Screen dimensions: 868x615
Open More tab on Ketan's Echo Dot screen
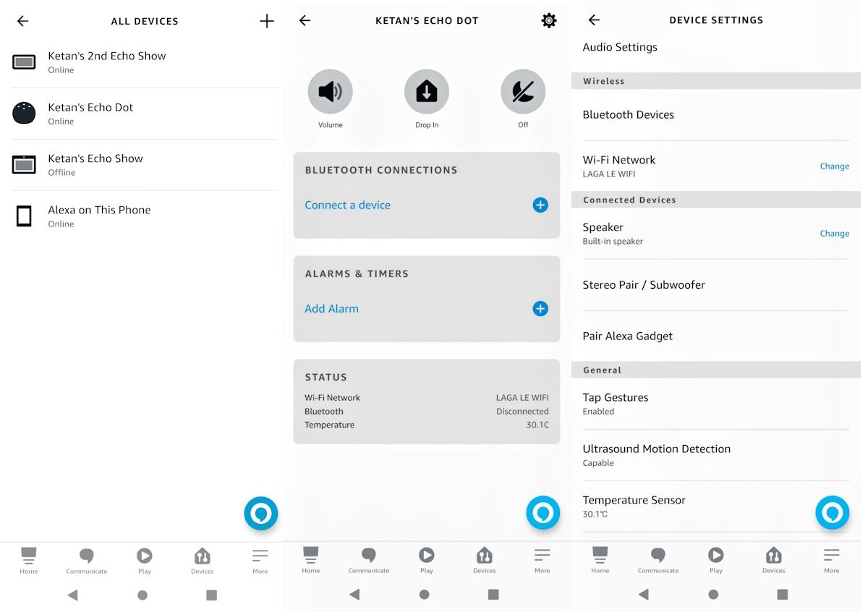tap(542, 561)
